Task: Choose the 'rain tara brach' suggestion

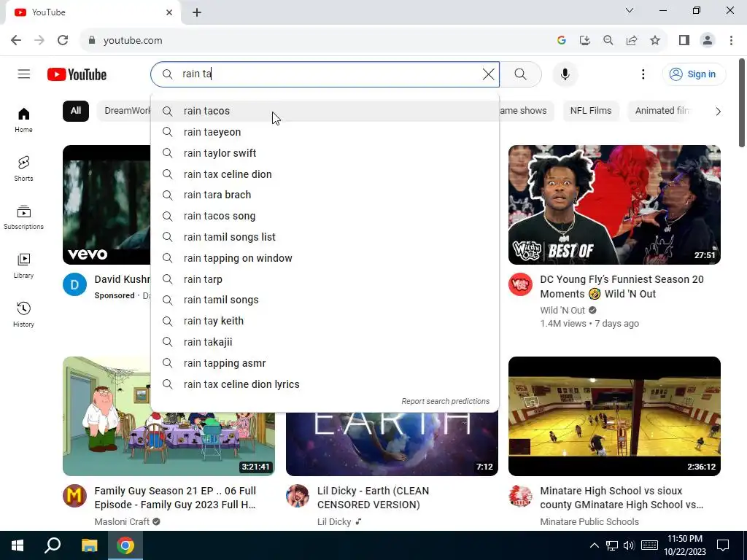Action: tap(325, 195)
